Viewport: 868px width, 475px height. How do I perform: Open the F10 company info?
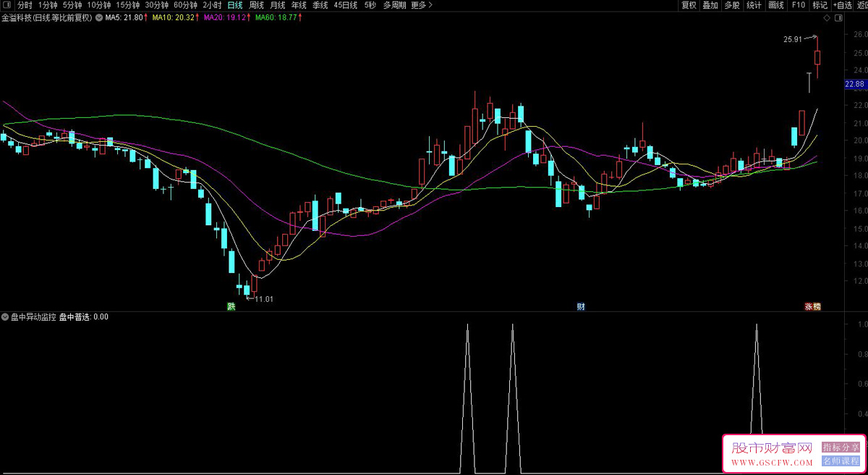799,4
